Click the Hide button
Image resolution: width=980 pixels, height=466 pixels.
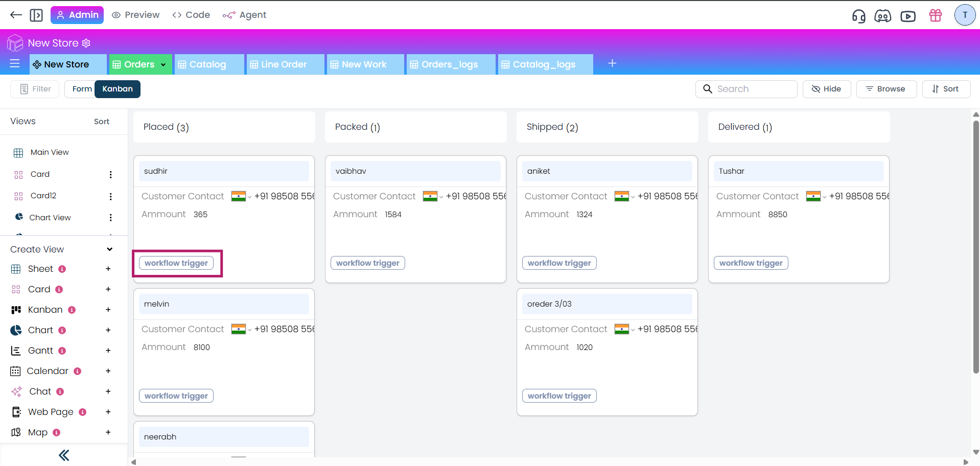(x=826, y=89)
